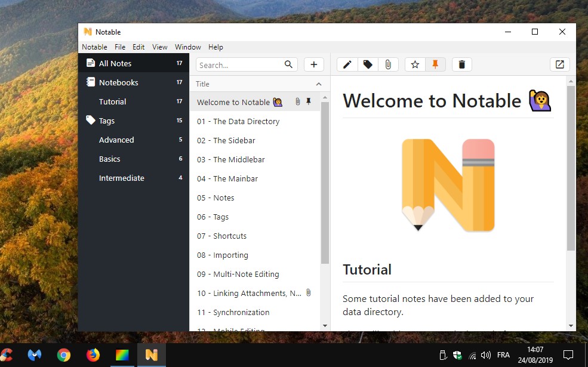This screenshot has height=367, width=588.
Task: Open note 11 - Synchronization
Action: (255, 312)
